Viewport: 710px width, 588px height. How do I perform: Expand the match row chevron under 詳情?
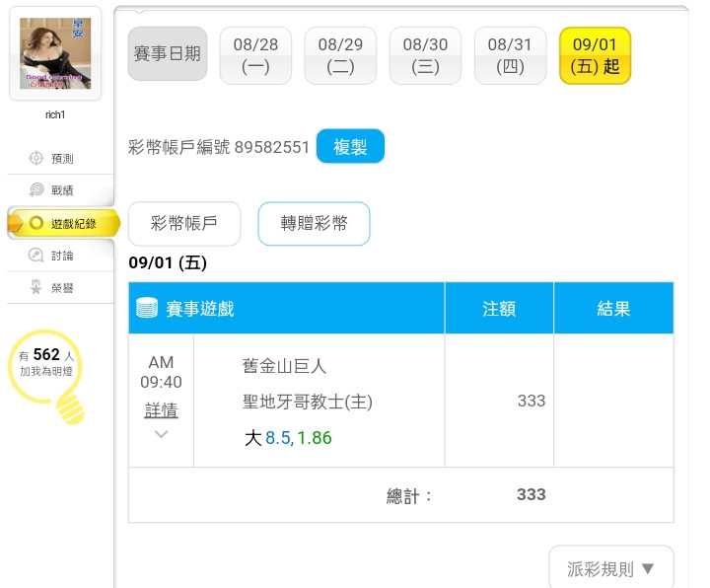coord(161,434)
